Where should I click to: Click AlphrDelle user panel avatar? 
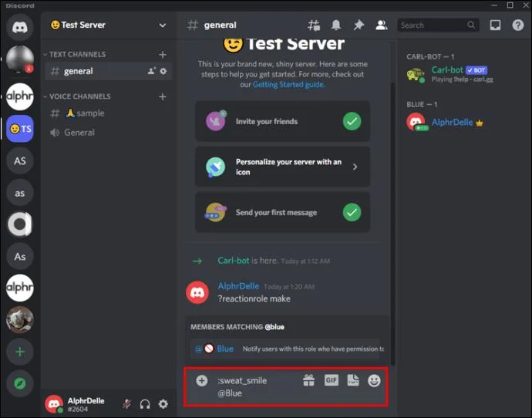coord(54,404)
